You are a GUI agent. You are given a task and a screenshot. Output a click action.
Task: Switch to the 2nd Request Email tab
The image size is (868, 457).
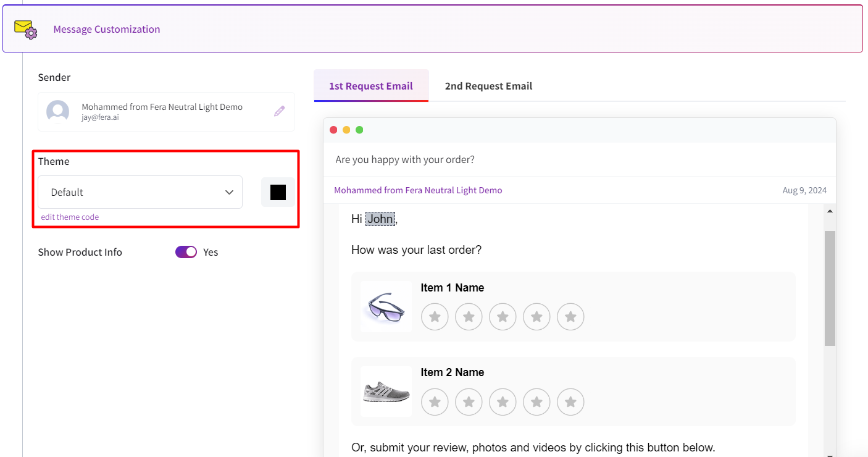(x=488, y=86)
